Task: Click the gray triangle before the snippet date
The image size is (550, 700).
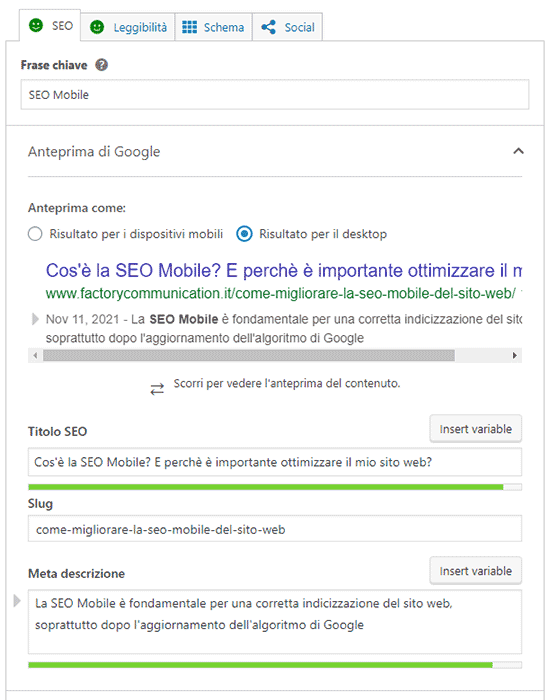Action: pyautogui.click(x=35, y=319)
